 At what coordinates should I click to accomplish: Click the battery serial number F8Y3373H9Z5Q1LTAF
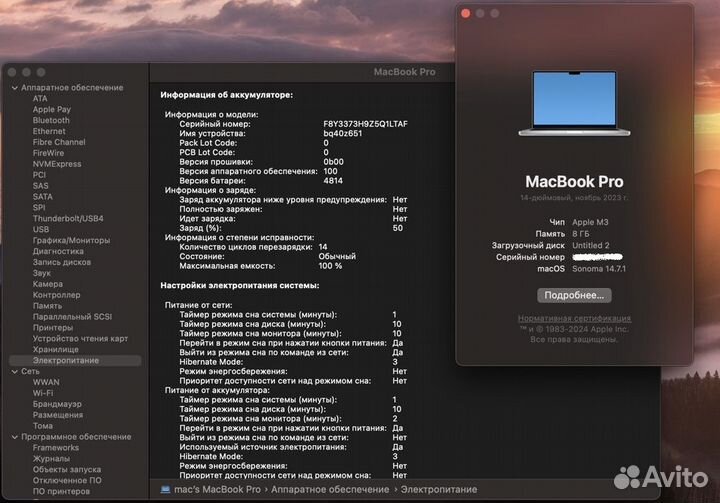[x=366, y=124]
